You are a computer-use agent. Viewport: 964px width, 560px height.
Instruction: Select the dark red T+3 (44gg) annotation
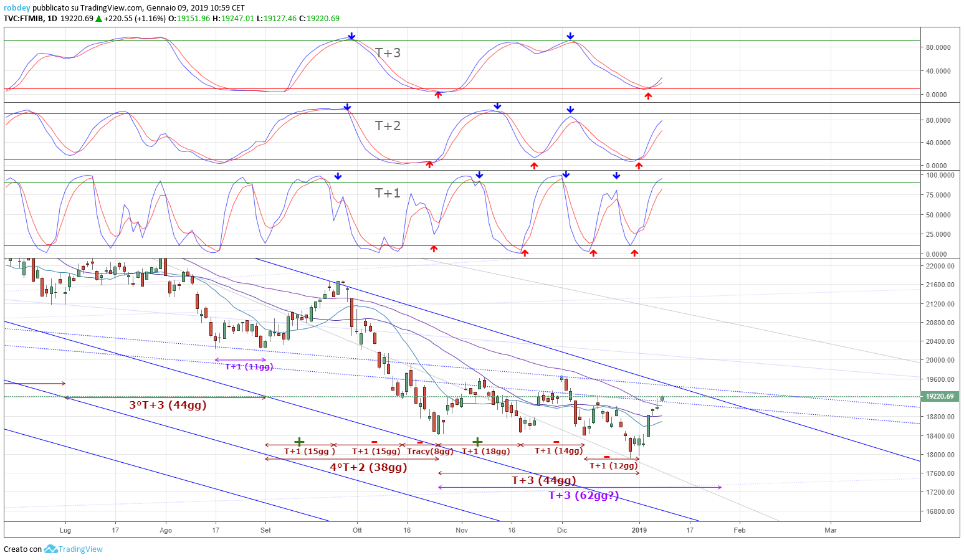coord(543,480)
